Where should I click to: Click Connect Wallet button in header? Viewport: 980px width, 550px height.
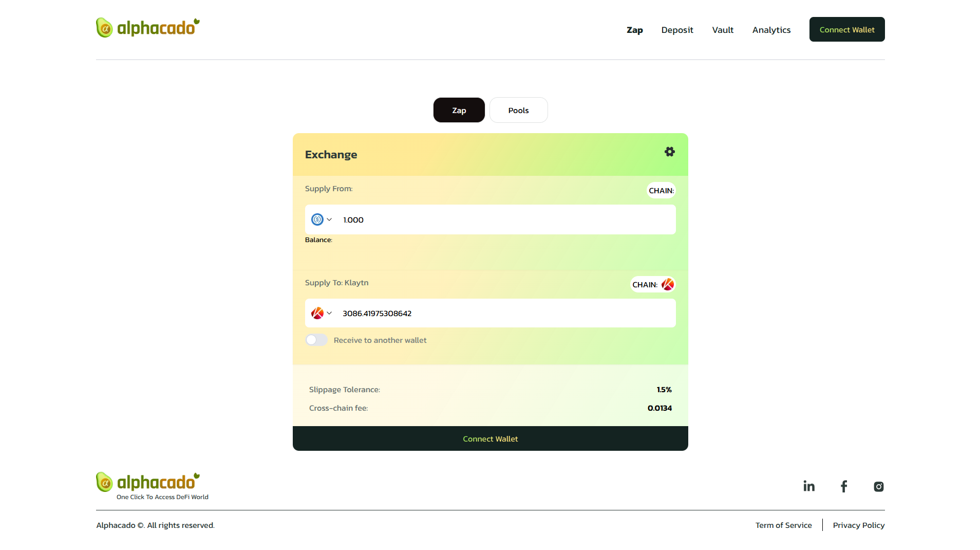[x=846, y=29]
